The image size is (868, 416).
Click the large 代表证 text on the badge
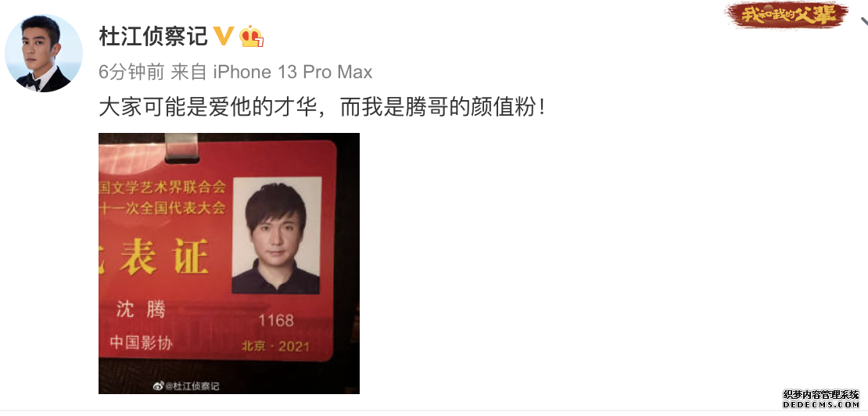(155, 257)
